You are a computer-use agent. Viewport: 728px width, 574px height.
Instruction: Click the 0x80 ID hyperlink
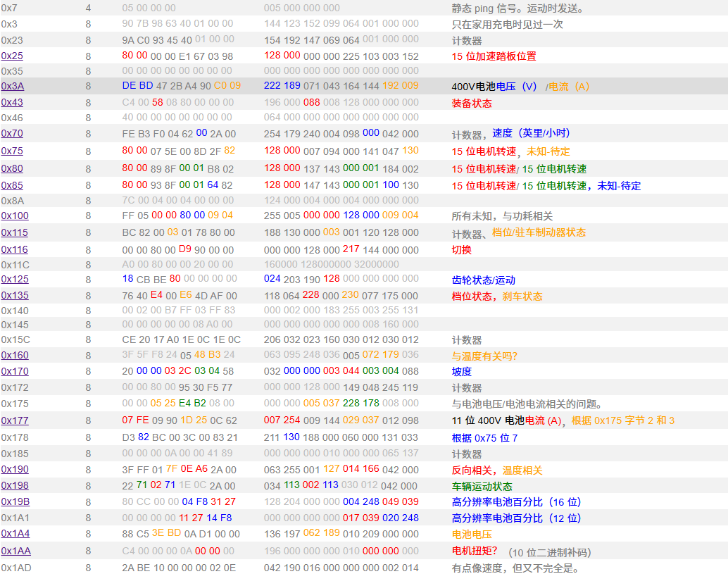12,168
